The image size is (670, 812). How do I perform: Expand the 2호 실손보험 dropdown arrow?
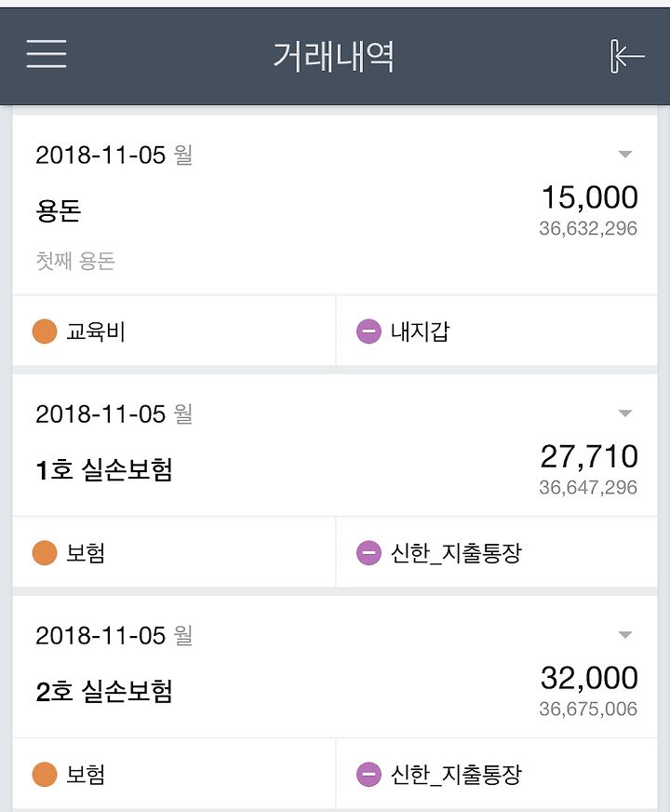click(x=625, y=635)
